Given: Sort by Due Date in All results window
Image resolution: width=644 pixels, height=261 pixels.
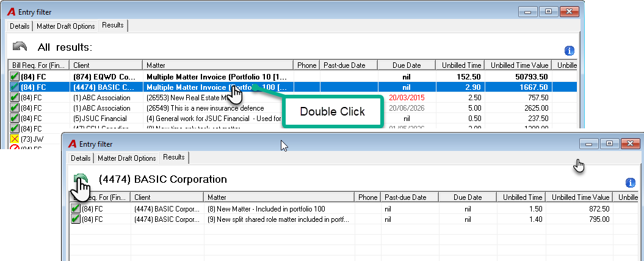Looking at the screenshot, I should pos(407,65).
